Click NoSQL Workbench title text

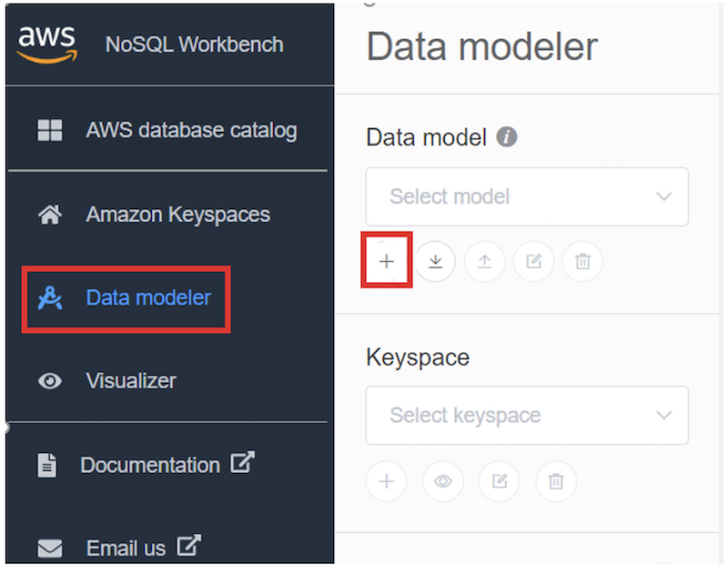(194, 45)
